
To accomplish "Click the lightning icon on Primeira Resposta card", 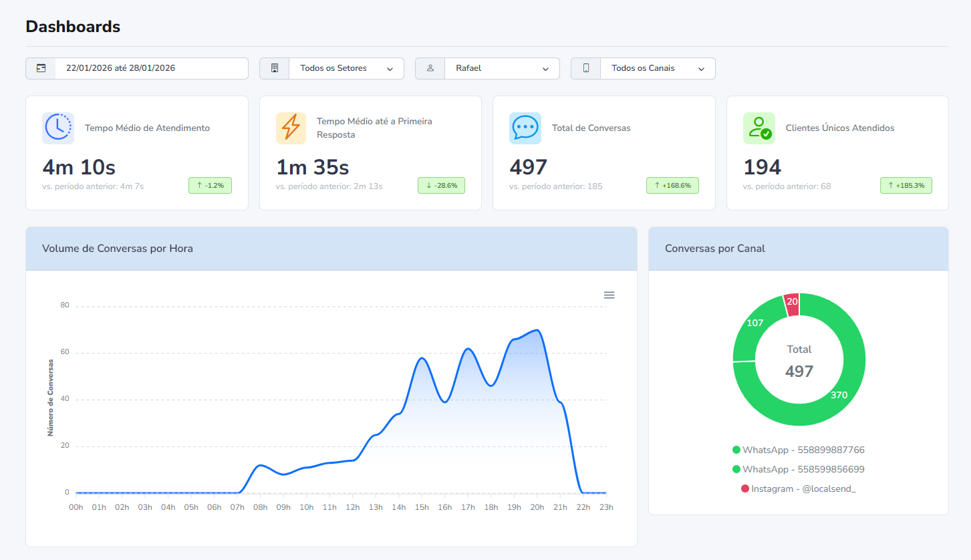I will (291, 127).
